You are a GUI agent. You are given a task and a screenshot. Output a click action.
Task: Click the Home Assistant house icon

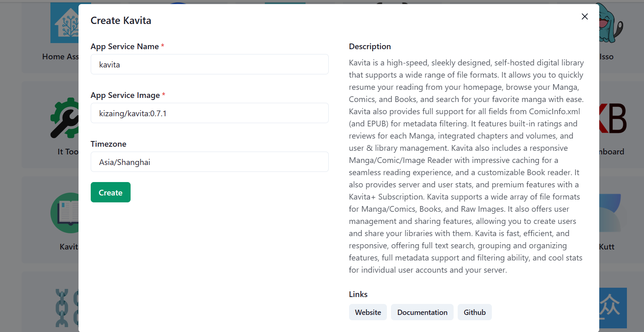click(65, 24)
